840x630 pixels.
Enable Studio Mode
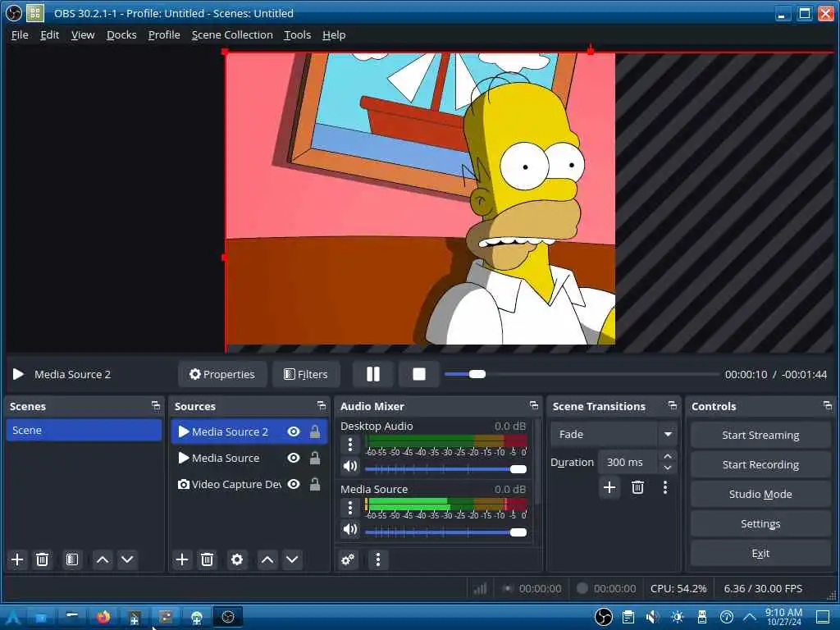[x=760, y=494]
